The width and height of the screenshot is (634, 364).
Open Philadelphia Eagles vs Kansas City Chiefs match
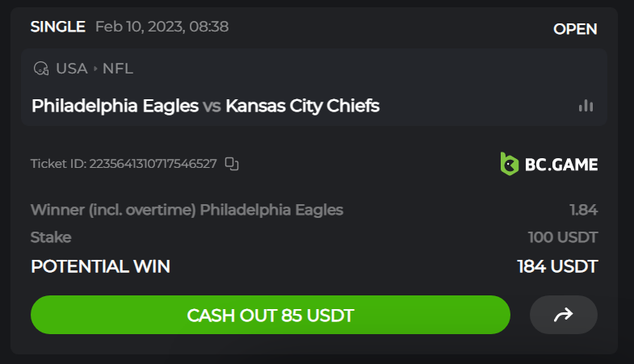tap(205, 106)
